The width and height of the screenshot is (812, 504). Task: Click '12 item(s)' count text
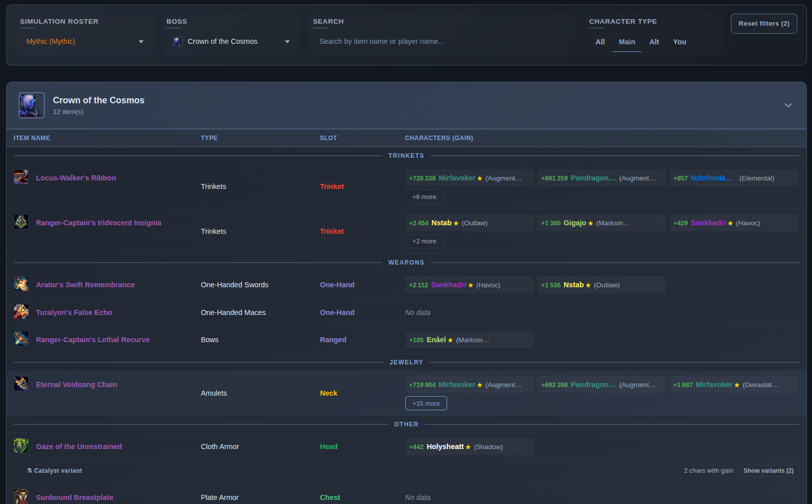pyautogui.click(x=68, y=112)
